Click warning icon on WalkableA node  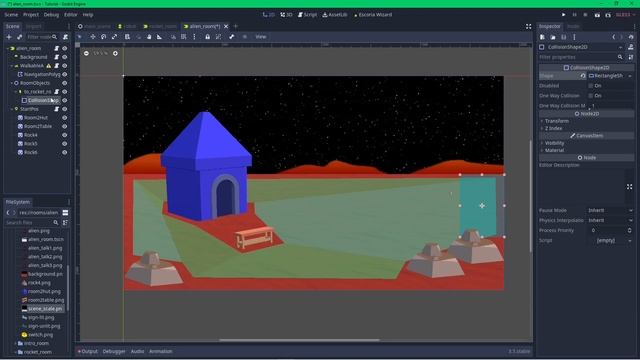pos(49,66)
